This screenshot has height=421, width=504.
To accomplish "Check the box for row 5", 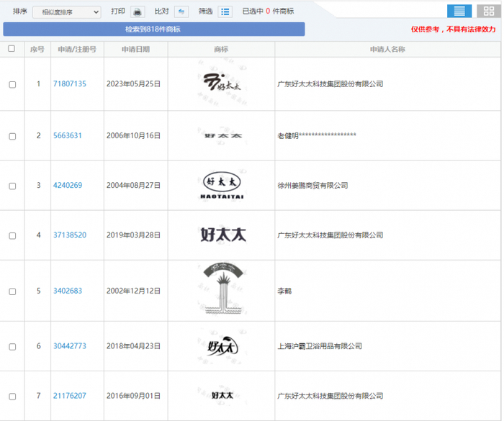I will coord(12,291).
